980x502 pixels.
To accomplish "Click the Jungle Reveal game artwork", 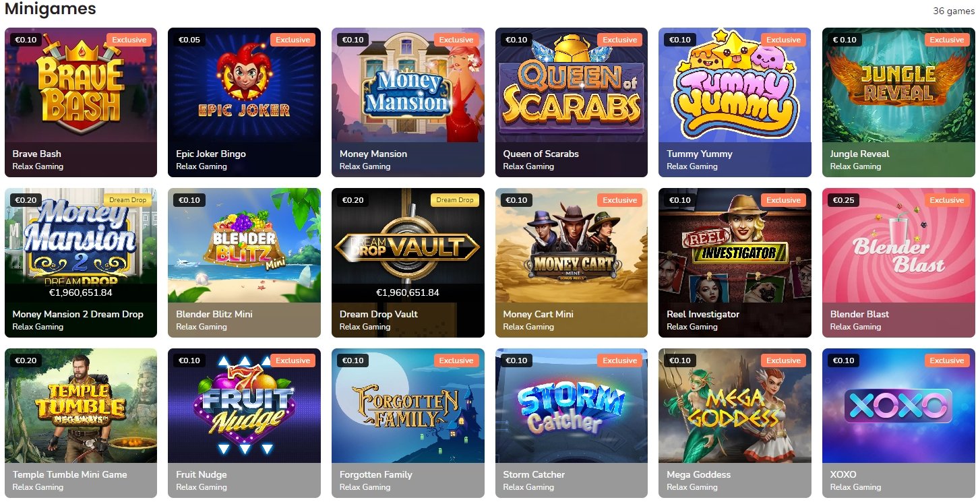I will (898, 85).
